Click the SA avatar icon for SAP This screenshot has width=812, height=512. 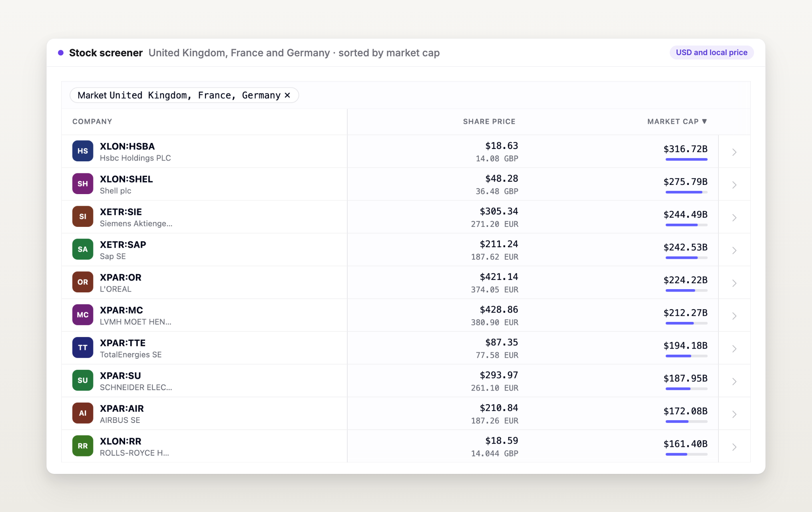tap(83, 249)
